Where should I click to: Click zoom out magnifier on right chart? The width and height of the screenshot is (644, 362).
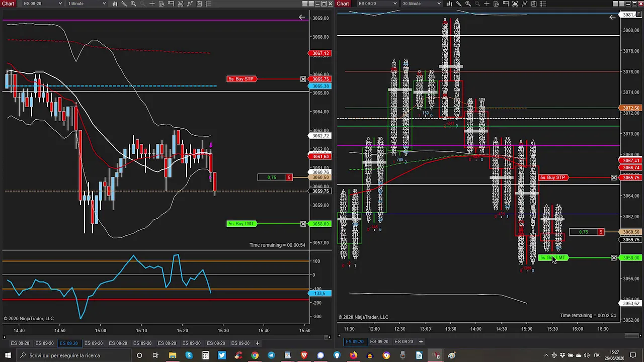[x=477, y=4]
